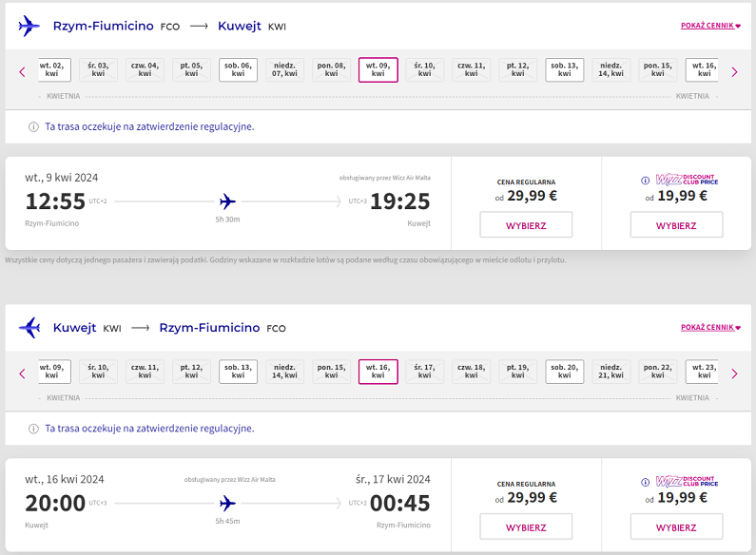The width and height of the screenshot is (756, 555).
Task: Click the return airplane icon next to Kuwejt KWI
Action: (x=29, y=328)
